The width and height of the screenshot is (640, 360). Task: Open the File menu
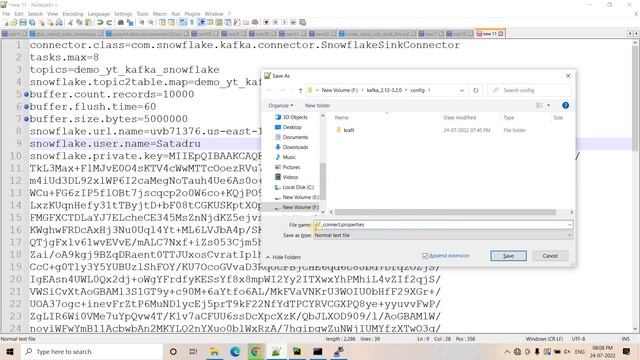[x=6, y=14]
